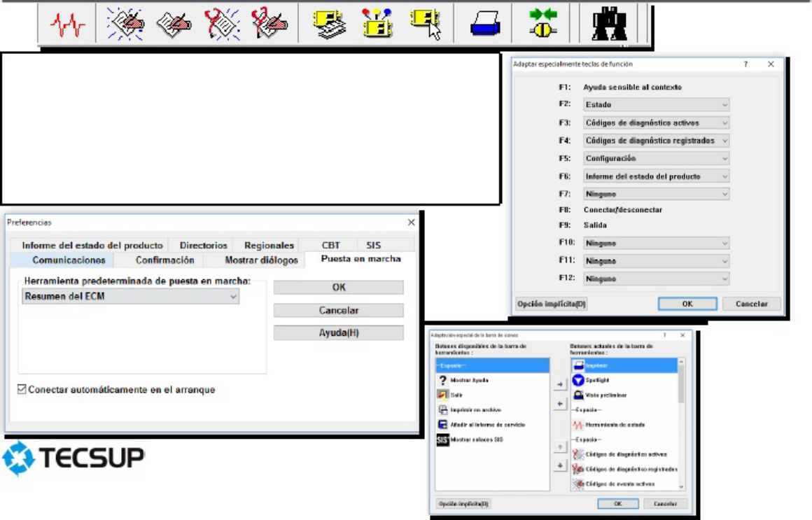Select the Puesta en marcha tab
The image size is (812, 520).
tap(361, 258)
